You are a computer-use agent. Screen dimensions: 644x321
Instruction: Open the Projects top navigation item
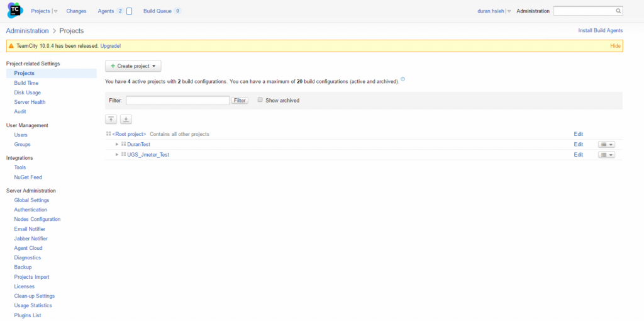[40, 11]
